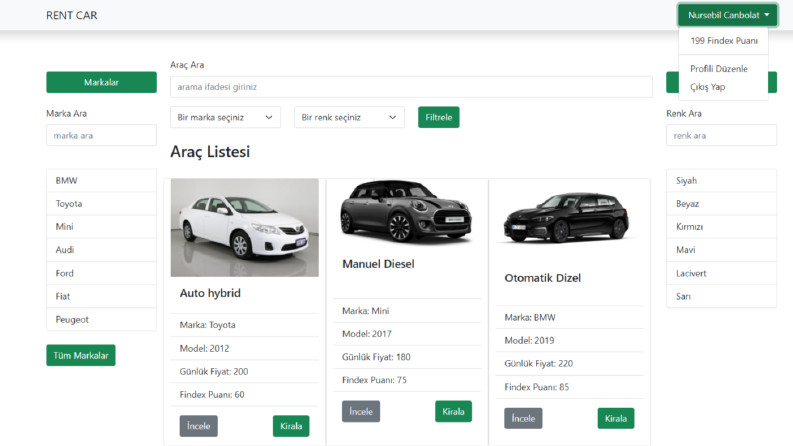Click the 'Findex Puanı: 85' text

pos(537,387)
